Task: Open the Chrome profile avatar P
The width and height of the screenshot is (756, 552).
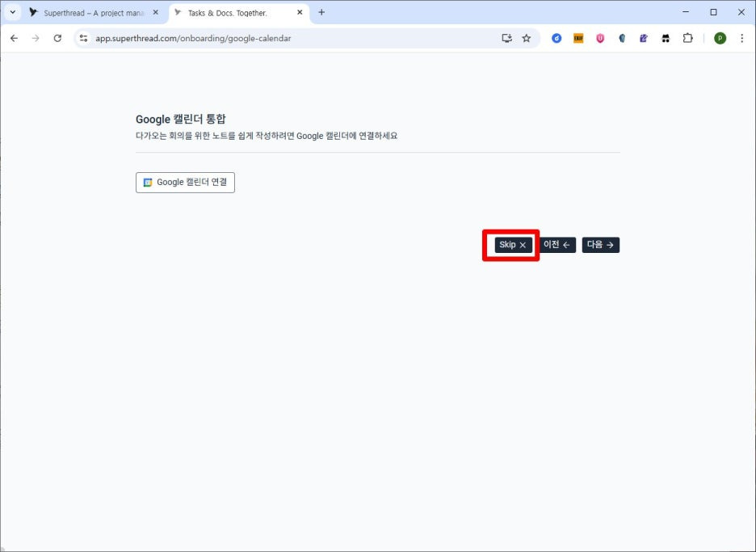Action: pos(720,38)
